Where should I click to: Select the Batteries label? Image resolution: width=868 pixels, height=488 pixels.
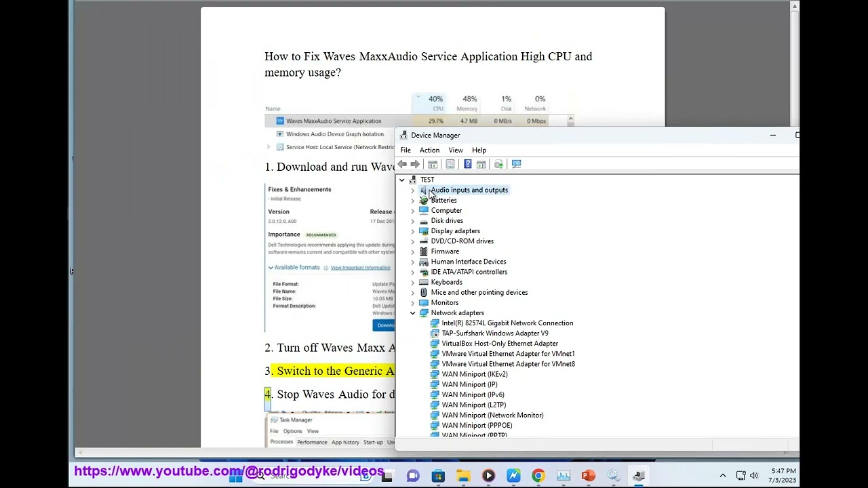443,201
